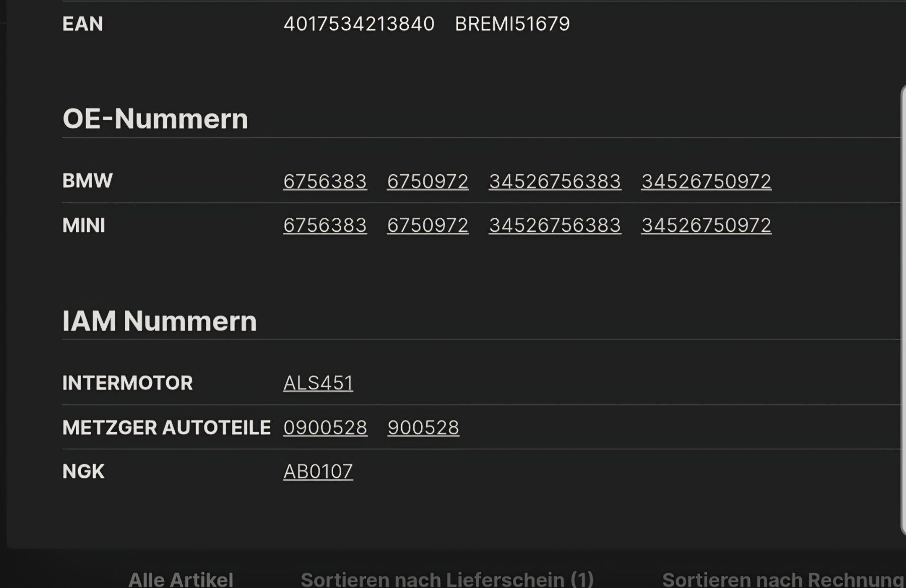Open the Sortieren nach Rechnung tab
The height and width of the screenshot is (588, 906).
tap(783, 579)
